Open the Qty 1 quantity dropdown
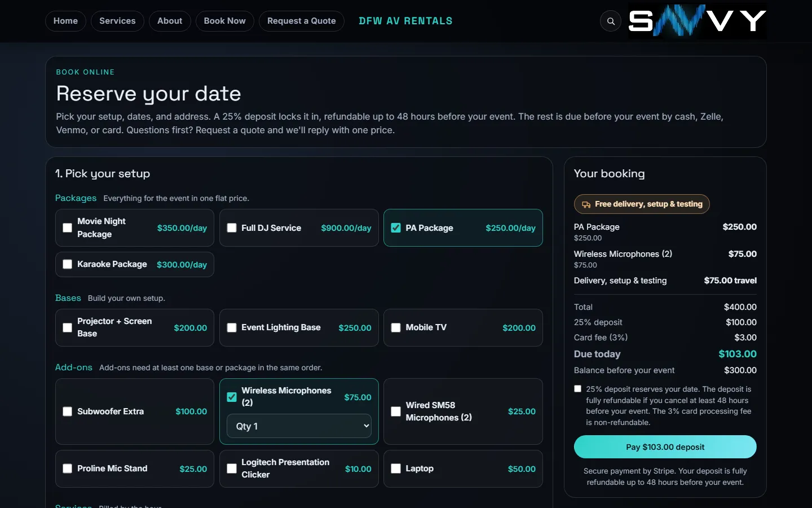The height and width of the screenshot is (508, 812). tap(299, 426)
